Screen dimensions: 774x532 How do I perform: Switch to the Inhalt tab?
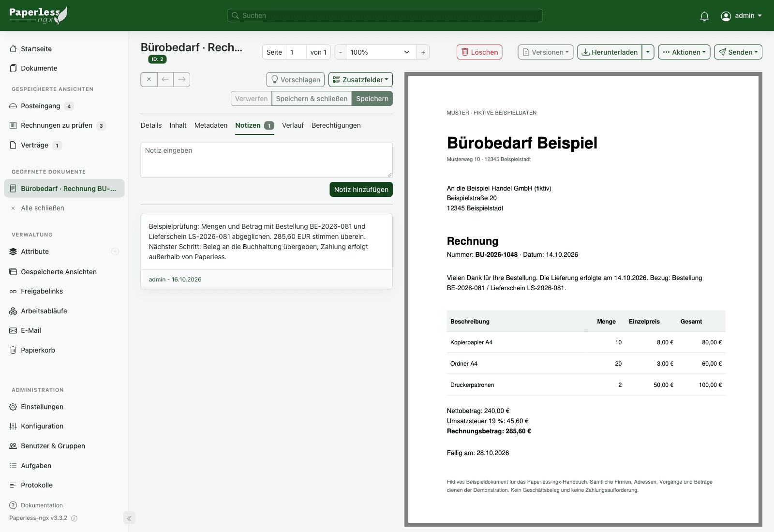[x=178, y=125]
